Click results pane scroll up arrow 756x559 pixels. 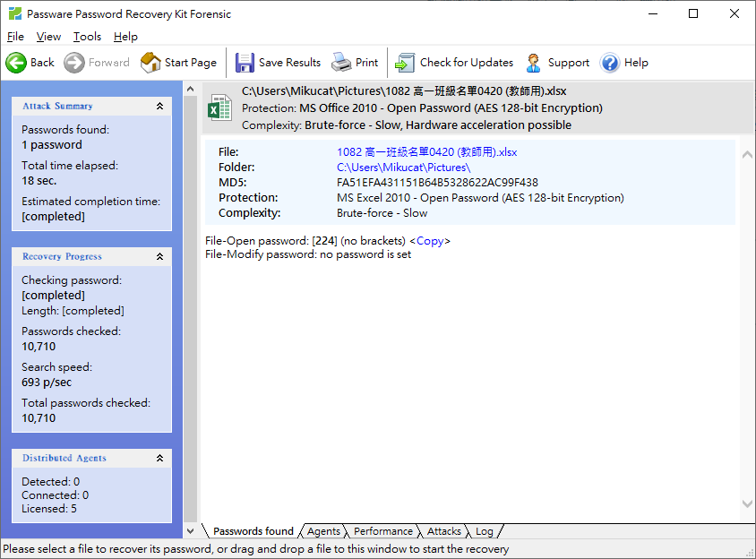click(747, 155)
